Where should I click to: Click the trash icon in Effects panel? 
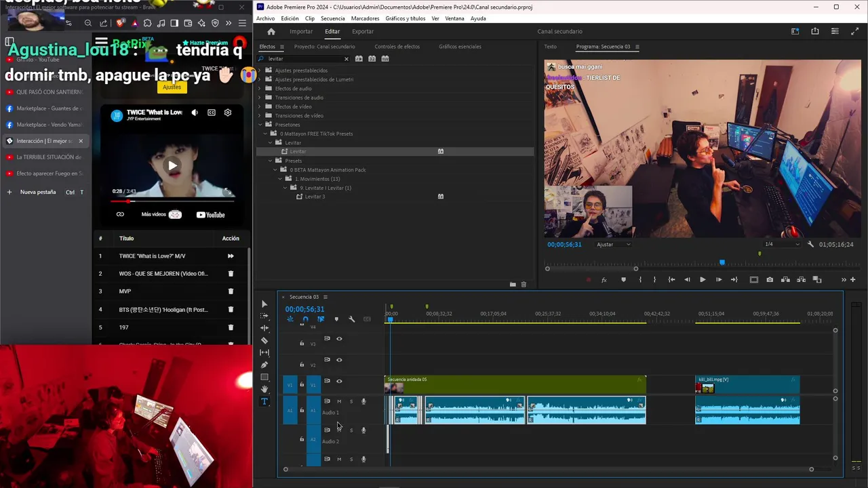coord(524,285)
